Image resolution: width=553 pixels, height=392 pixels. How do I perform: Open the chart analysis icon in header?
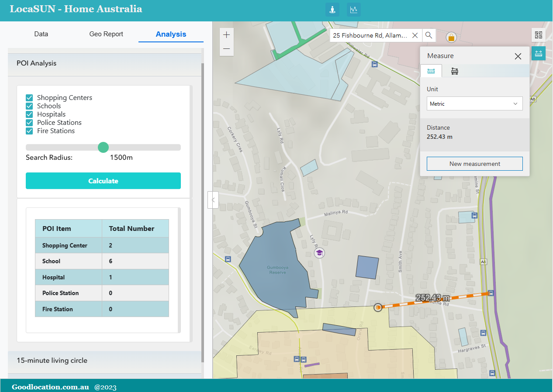[x=354, y=10]
